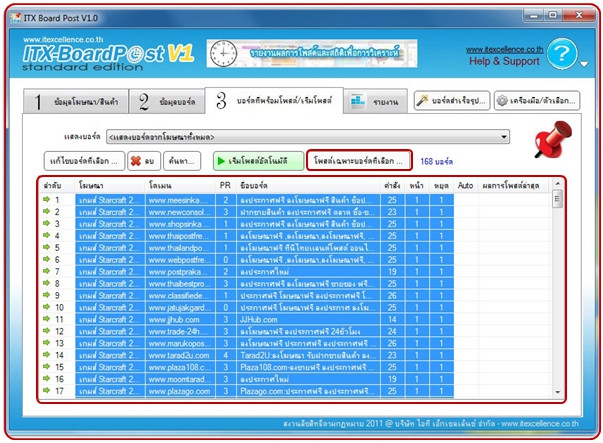Select the domain cell www.plazago.com
Image resolution: width=603 pixels, height=443 pixels.
click(180, 391)
